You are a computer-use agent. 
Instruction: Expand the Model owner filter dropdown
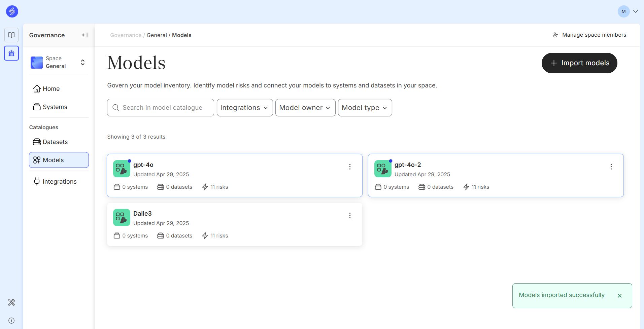pos(305,108)
